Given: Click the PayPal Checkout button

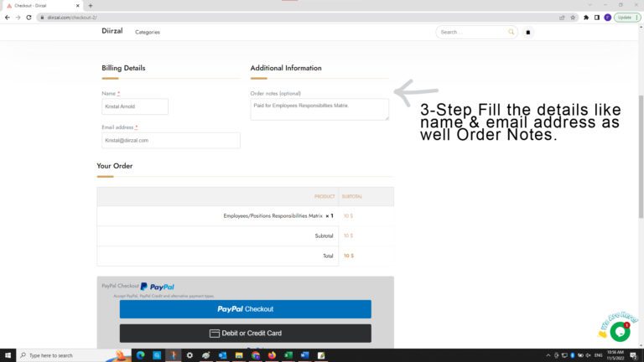Looking at the screenshot, I should tap(245, 309).
